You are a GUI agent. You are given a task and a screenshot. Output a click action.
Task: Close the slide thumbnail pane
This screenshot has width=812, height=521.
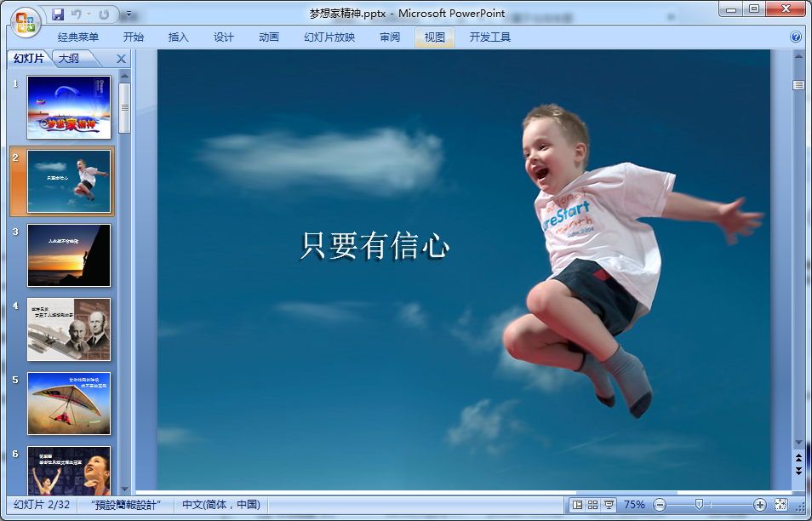[121, 59]
